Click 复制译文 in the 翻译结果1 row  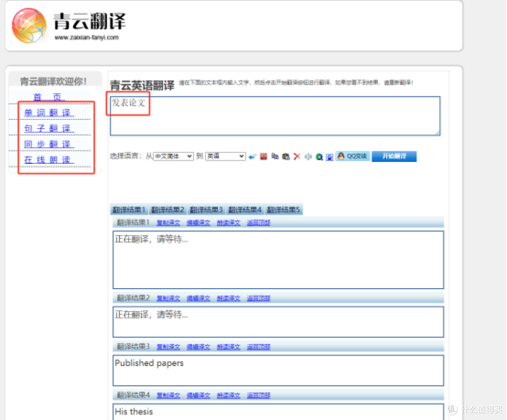click(x=169, y=223)
